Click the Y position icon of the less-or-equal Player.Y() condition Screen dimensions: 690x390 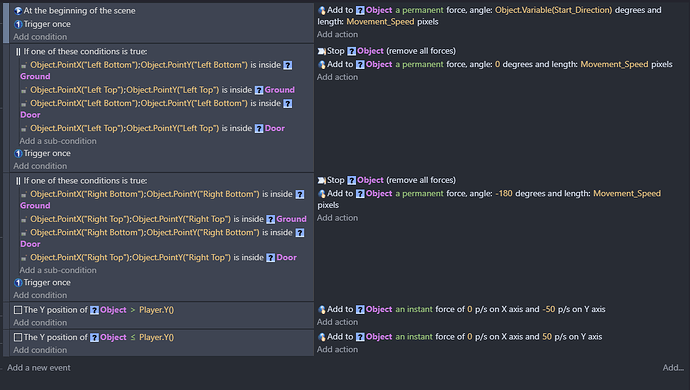(x=18, y=337)
